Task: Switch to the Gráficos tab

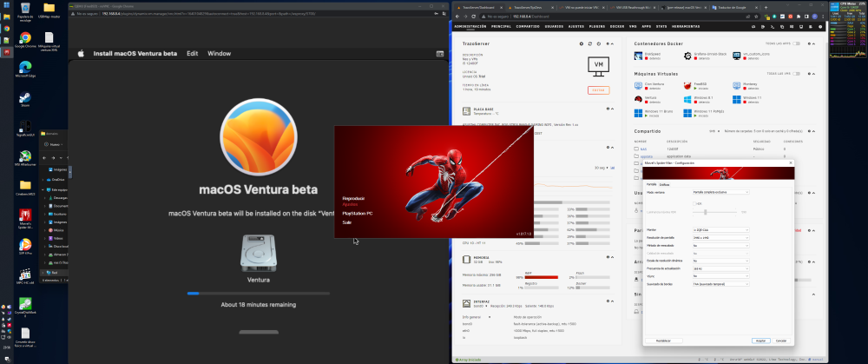Action: coord(664,184)
